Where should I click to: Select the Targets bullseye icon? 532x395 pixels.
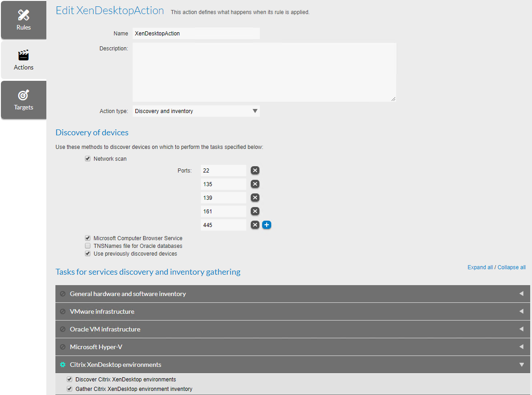24,95
